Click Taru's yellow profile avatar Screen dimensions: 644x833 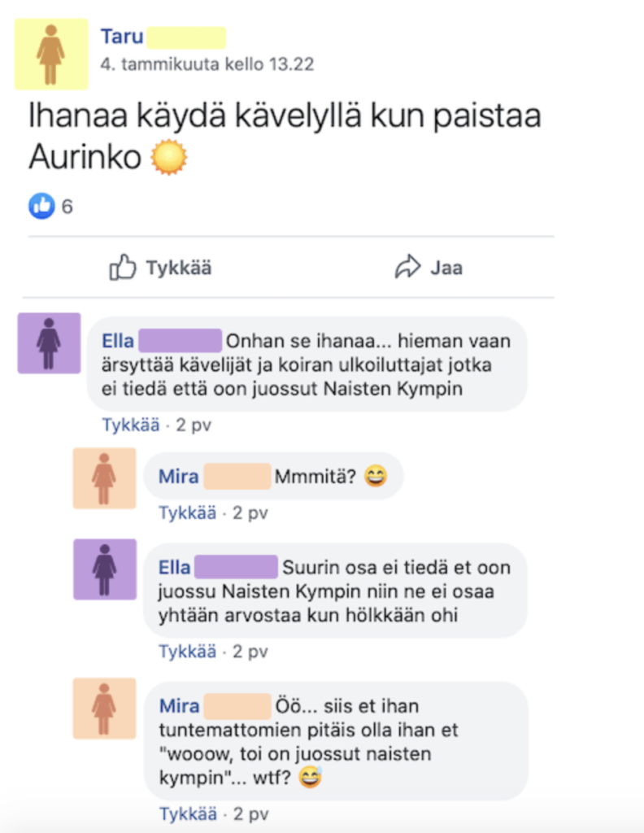(x=51, y=55)
